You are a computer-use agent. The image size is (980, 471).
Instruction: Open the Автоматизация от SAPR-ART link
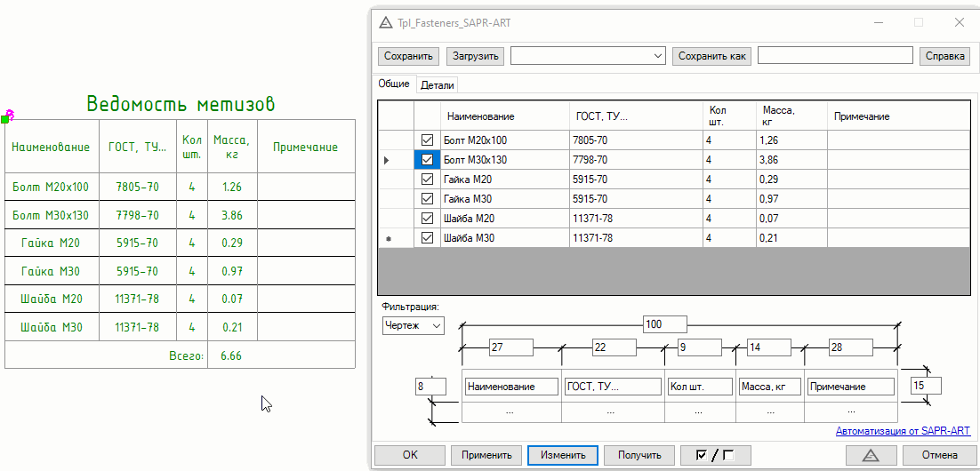(903, 431)
